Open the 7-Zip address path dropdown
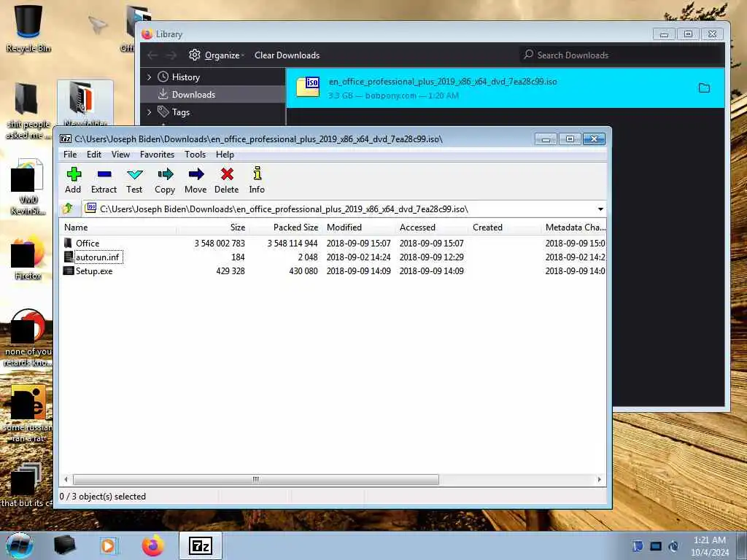747x560 pixels. coord(600,209)
